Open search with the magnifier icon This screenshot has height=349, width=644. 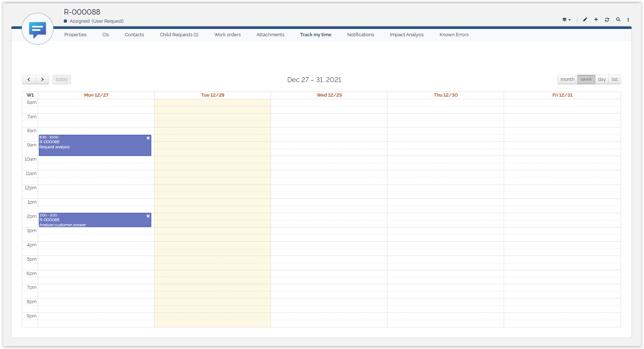tap(618, 20)
